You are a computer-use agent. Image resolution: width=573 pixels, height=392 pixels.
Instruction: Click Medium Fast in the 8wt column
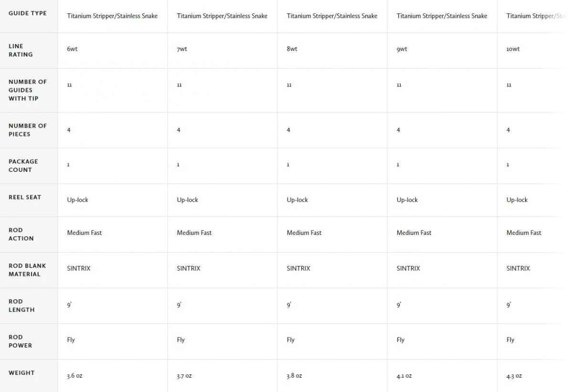pos(304,233)
